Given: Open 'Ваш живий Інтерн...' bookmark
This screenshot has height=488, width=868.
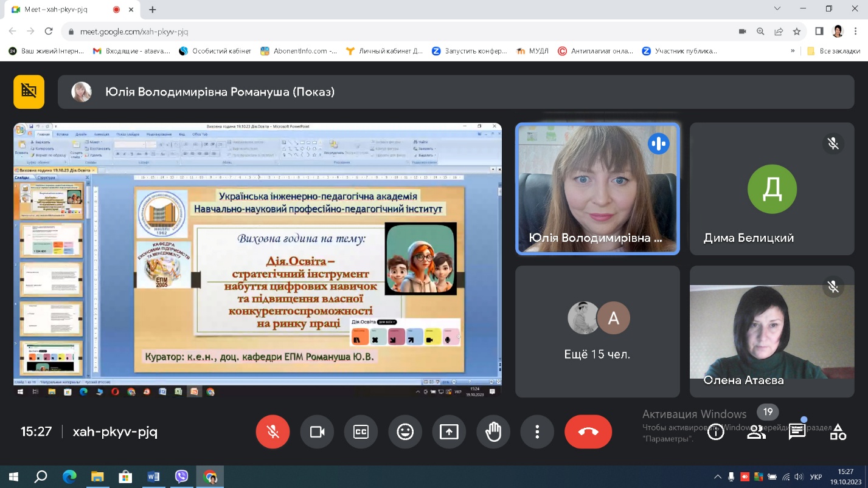Looking at the screenshot, I should (x=47, y=51).
